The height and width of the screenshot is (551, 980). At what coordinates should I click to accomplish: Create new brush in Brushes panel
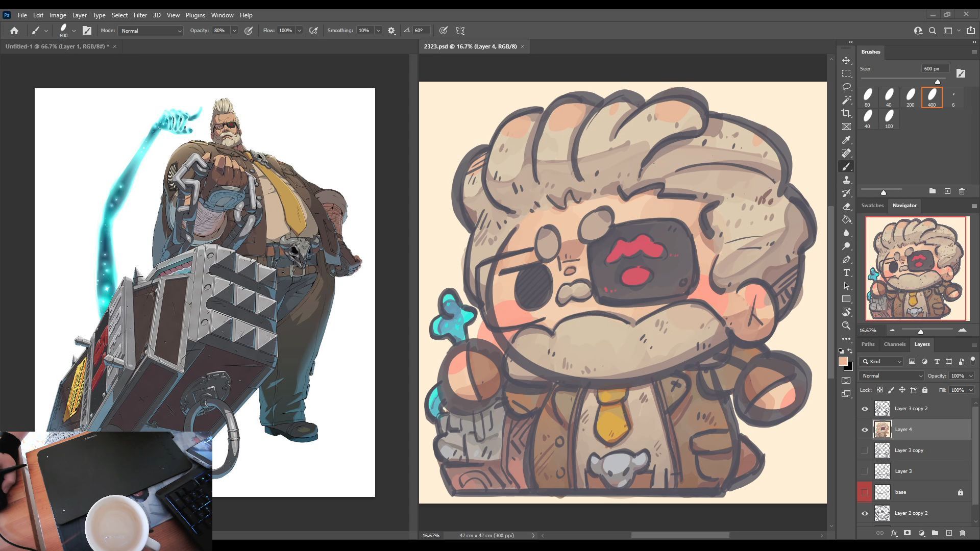coord(947,191)
